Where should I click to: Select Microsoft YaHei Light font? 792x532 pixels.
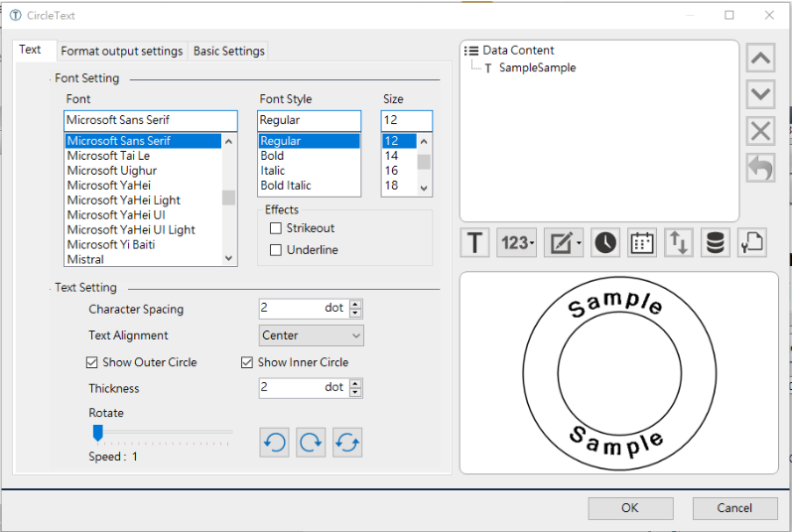144,200
